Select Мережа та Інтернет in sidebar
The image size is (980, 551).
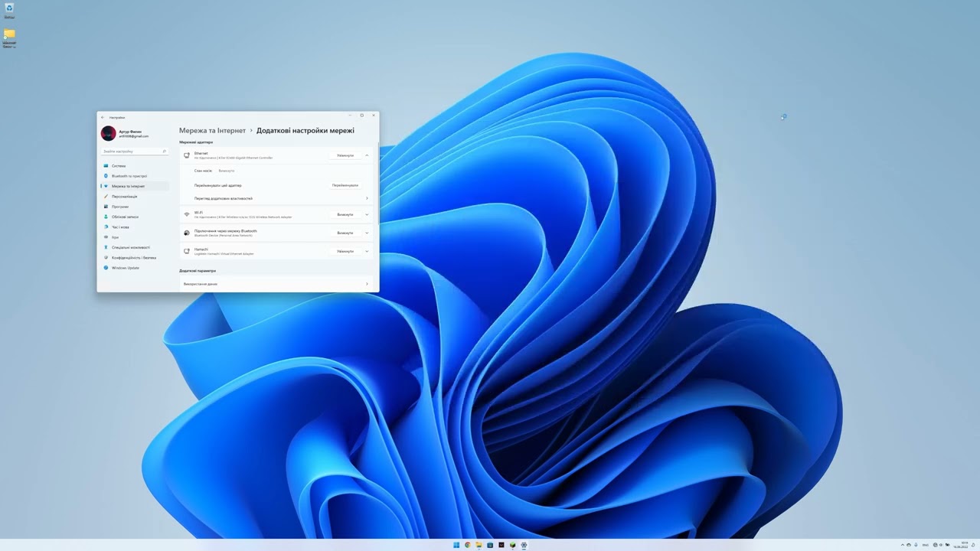[135, 186]
